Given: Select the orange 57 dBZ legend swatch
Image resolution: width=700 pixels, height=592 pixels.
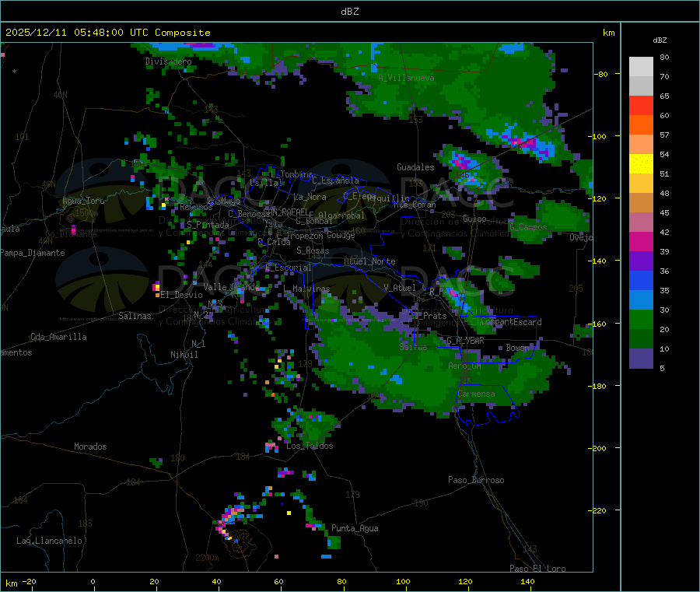Looking at the screenshot, I should click(641, 125).
